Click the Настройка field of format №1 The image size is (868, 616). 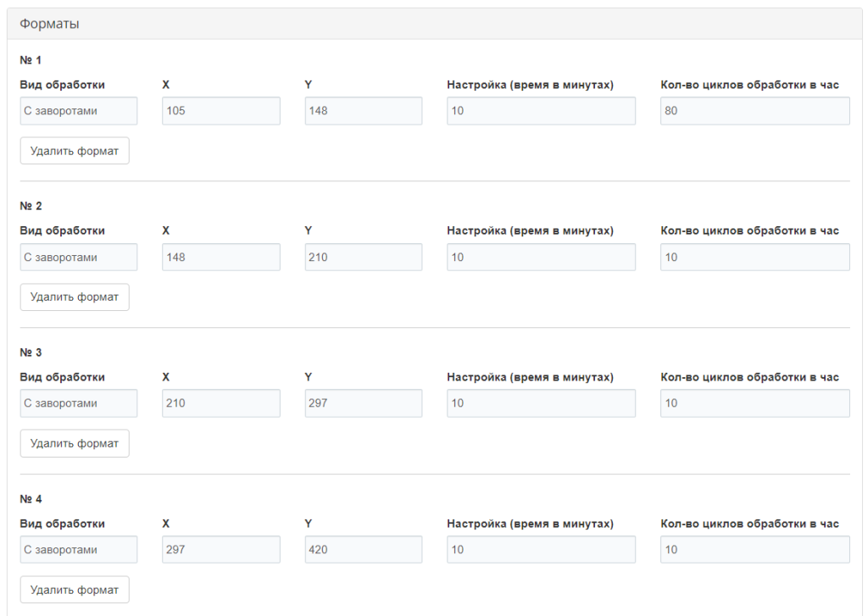pyautogui.click(x=541, y=110)
